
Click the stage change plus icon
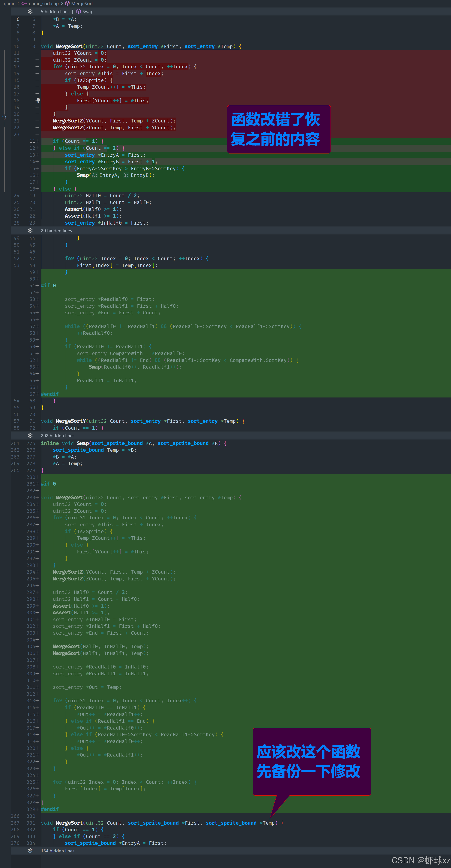pos(4,124)
